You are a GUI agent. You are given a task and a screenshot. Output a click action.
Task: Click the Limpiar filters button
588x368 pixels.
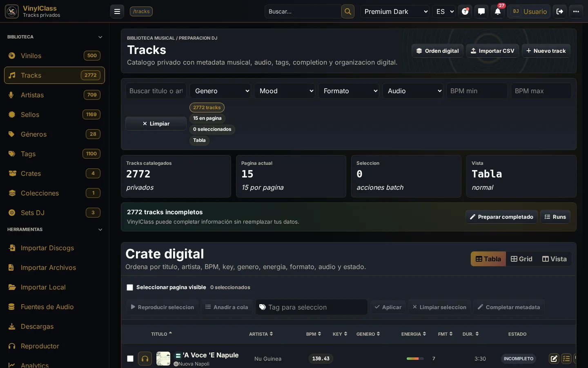[x=156, y=123]
